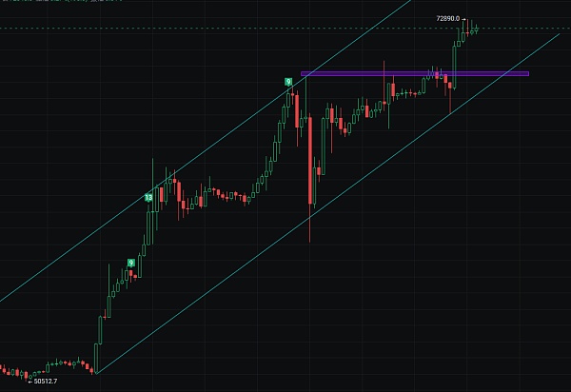Click the lower channel line's starting anchor at the rally base

point(96,373)
